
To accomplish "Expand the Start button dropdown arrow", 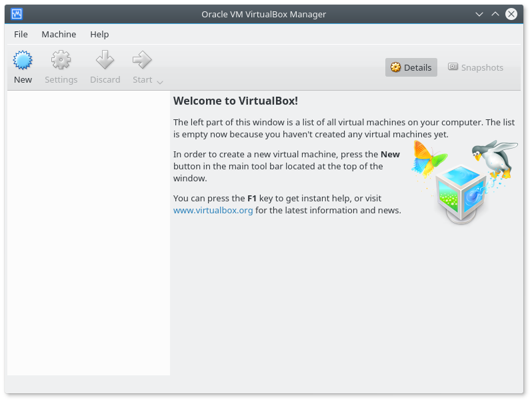I will [x=160, y=81].
